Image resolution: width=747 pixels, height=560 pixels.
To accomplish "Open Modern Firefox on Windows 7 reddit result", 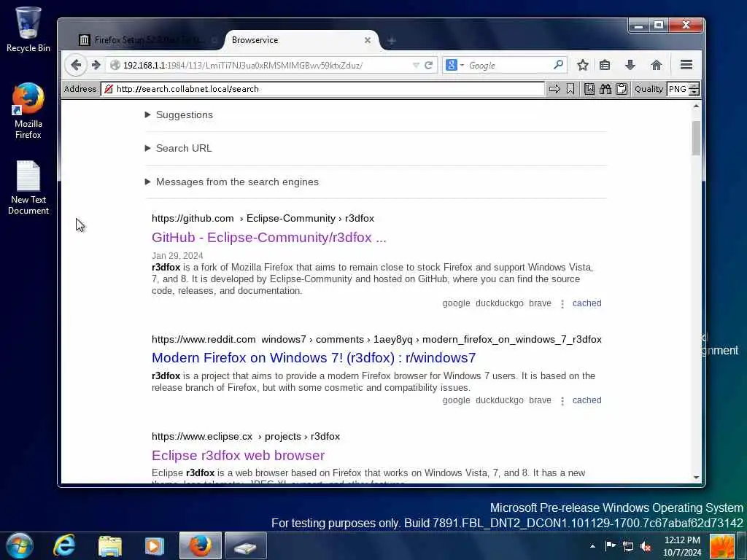I will click(314, 357).
